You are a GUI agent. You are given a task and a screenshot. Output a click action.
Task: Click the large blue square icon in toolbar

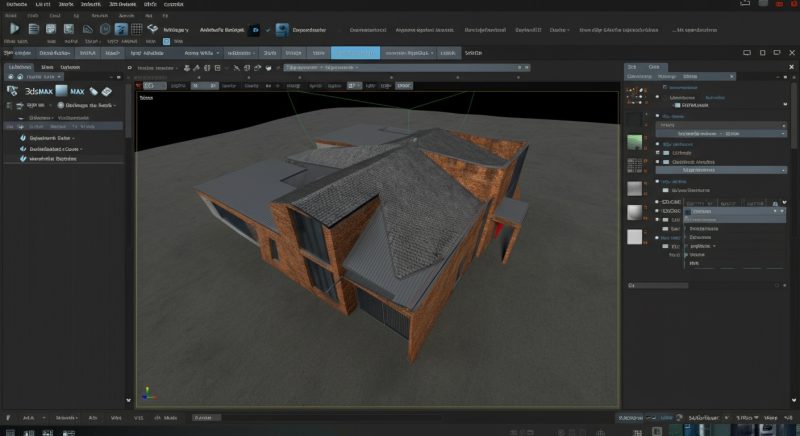click(x=282, y=30)
